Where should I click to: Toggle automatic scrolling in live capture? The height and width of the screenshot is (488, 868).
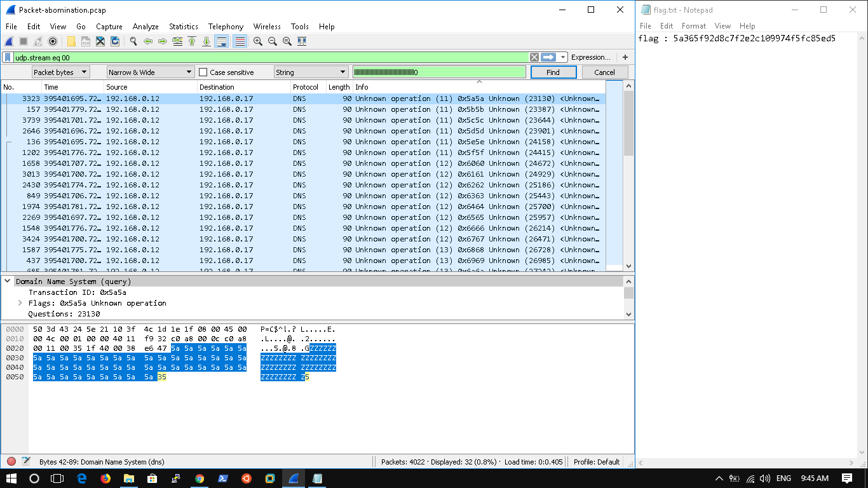pos(222,41)
